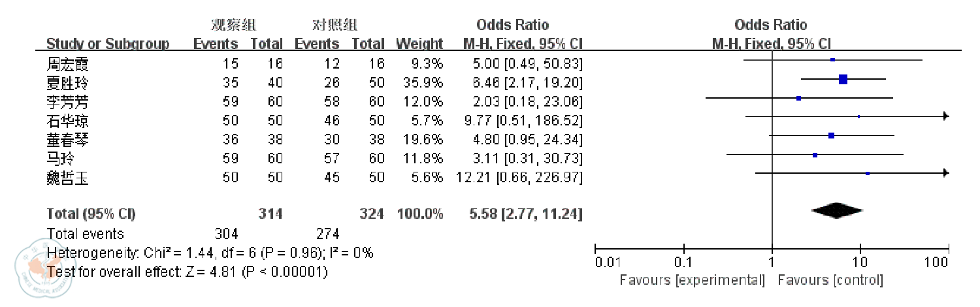Click the right arrow on 魏哲玉's confidence line
The height and width of the screenshot is (307, 980).
(945, 173)
